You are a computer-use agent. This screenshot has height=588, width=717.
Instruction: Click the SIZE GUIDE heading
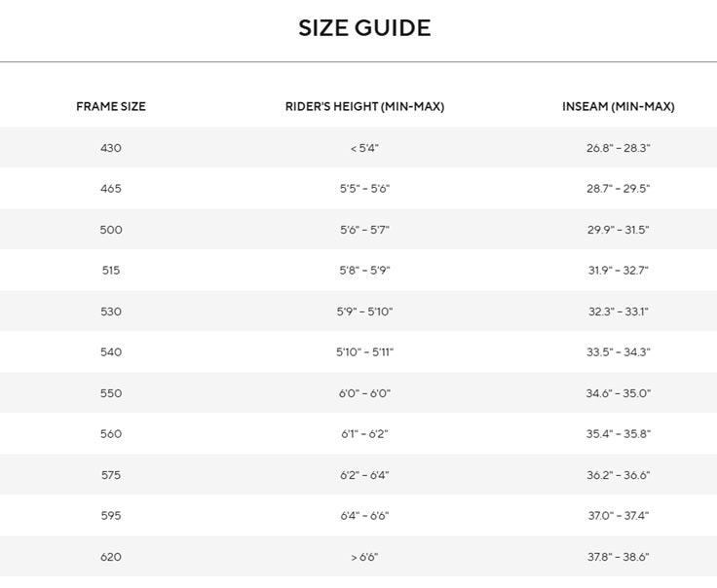[364, 28]
